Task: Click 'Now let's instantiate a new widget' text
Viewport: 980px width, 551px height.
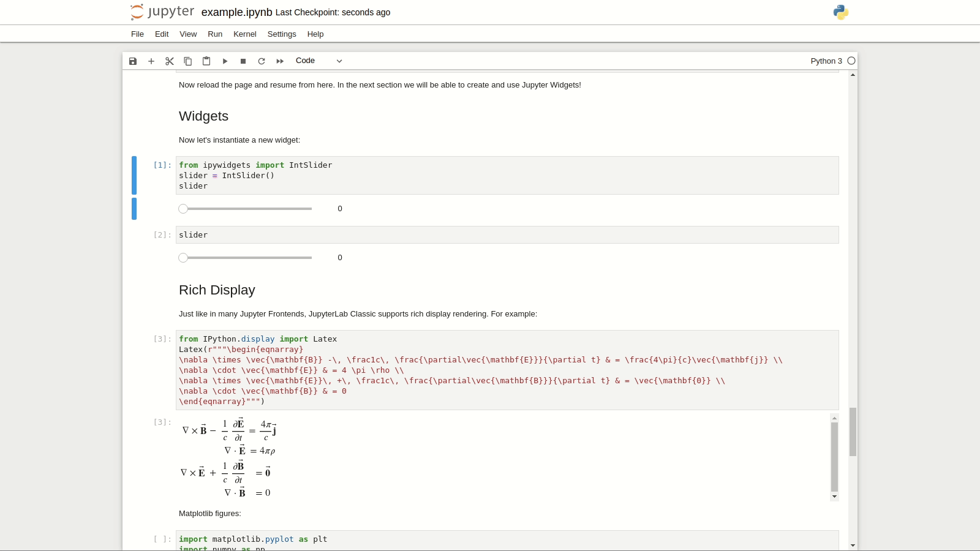Action: coord(239,140)
